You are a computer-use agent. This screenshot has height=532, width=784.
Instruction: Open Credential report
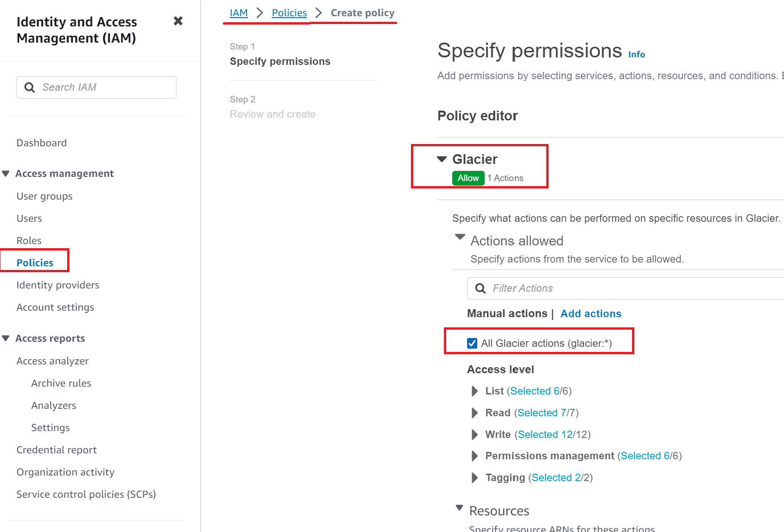coord(57,450)
